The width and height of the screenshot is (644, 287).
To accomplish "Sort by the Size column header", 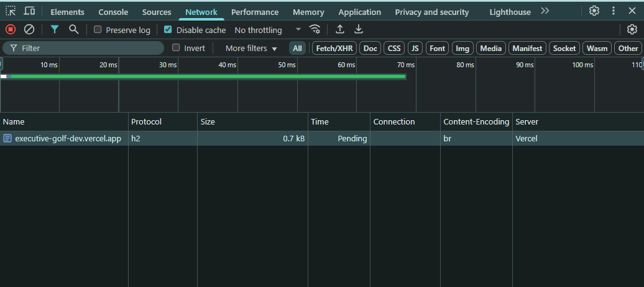I will [x=252, y=121].
